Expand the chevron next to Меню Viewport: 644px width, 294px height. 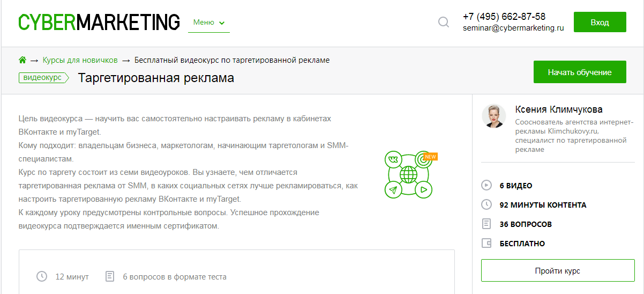pyautogui.click(x=222, y=23)
